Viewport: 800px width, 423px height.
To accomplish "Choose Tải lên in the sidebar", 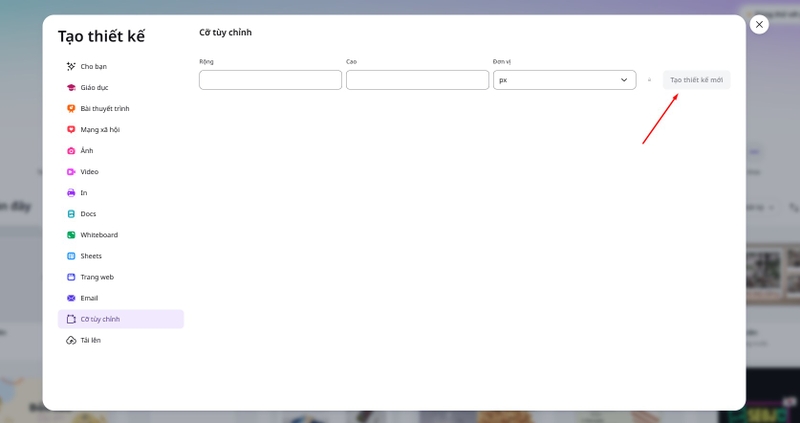I will click(x=120, y=340).
